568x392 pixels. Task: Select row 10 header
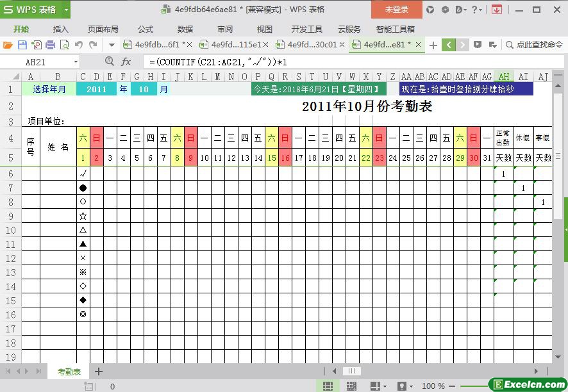point(10,230)
